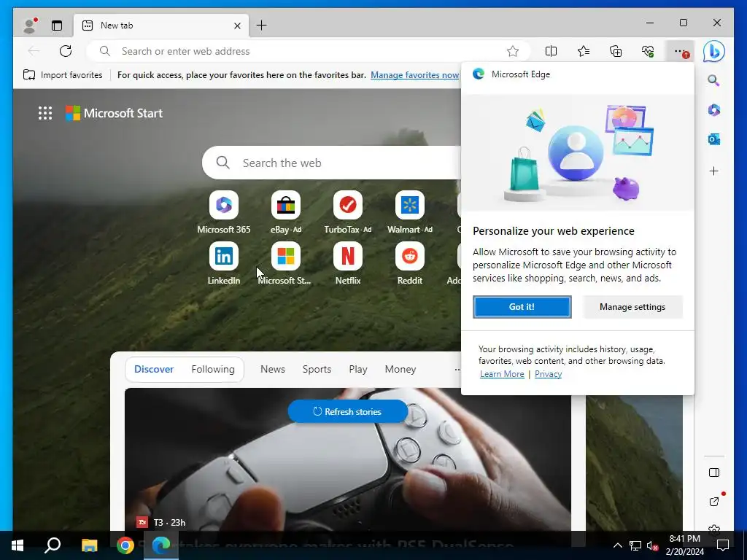Open the notification center icon
The image size is (747, 560).
723,545
